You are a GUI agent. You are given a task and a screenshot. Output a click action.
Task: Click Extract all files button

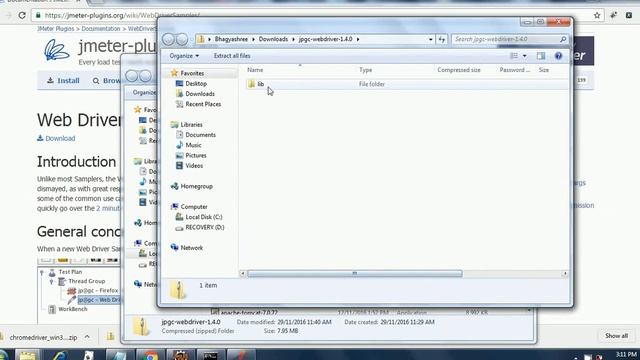(232, 56)
